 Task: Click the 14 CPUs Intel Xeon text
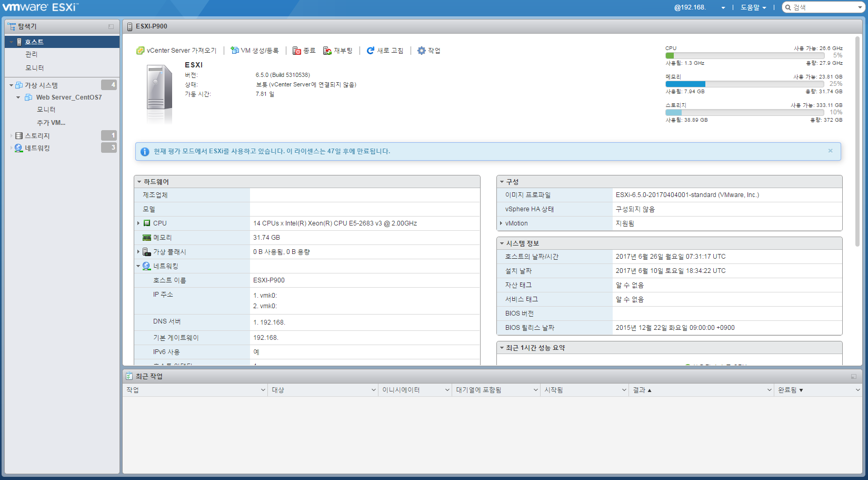click(335, 223)
